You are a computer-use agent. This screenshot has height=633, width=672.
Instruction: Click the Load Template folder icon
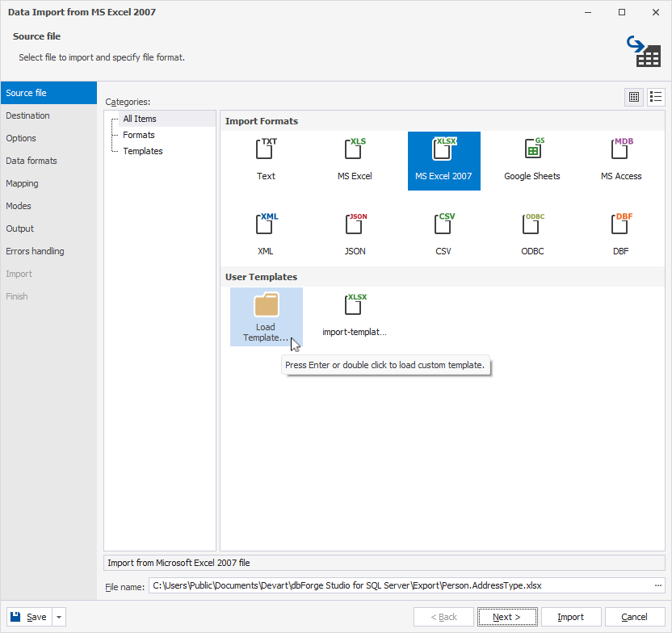coord(267,316)
